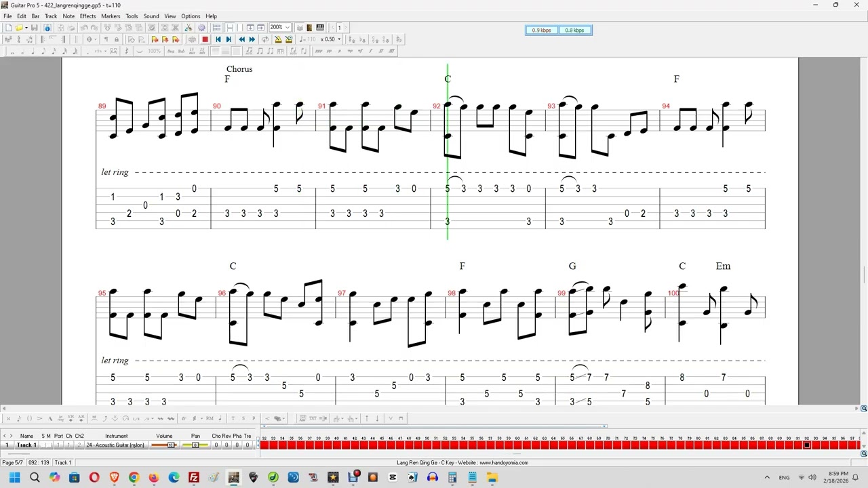Click the Save disk icon

(35, 28)
